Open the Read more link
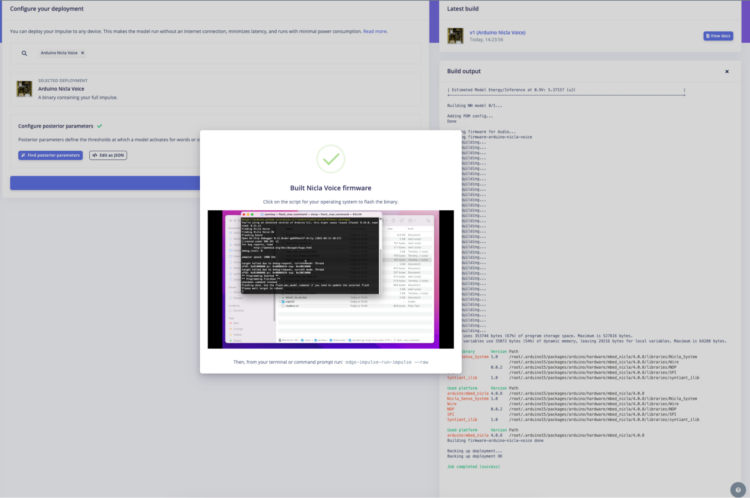 376,31
